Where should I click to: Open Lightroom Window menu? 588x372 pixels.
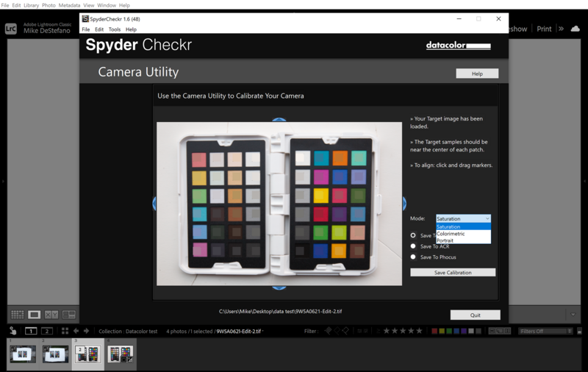107,5
